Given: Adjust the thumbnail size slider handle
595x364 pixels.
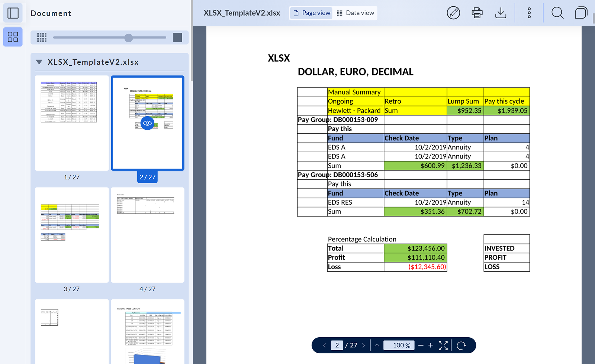Looking at the screenshot, I should [x=129, y=38].
